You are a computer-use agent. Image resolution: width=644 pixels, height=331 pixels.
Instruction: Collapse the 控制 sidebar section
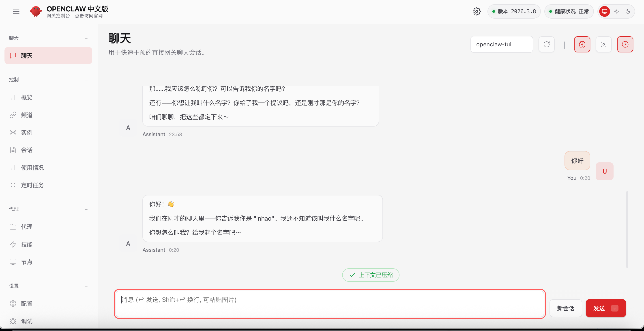(86, 80)
